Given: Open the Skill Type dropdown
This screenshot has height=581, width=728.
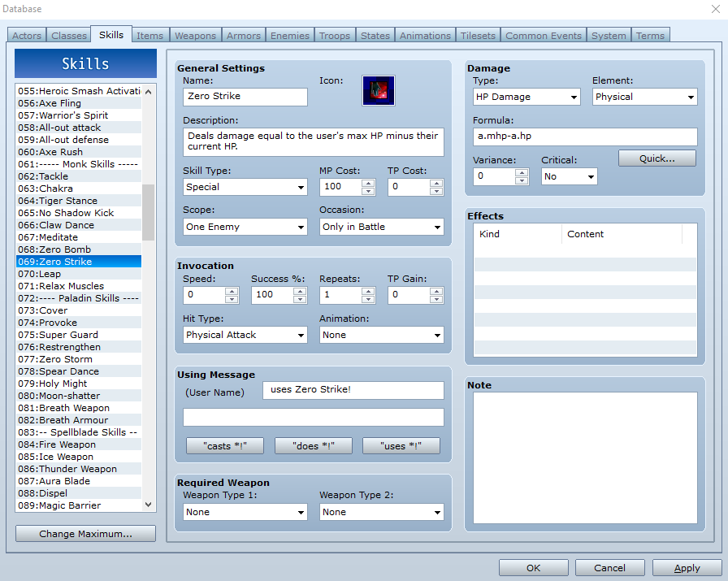Looking at the screenshot, I should [245, 187].
